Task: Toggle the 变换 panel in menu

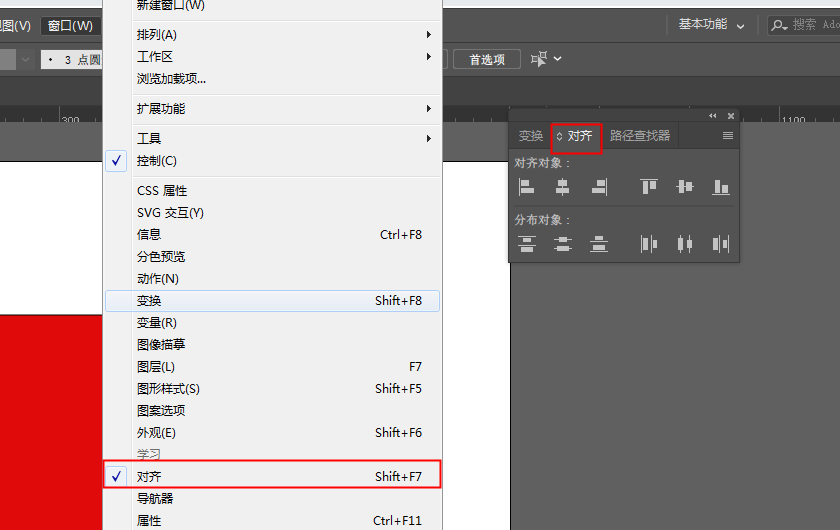Action: [272, 301]
